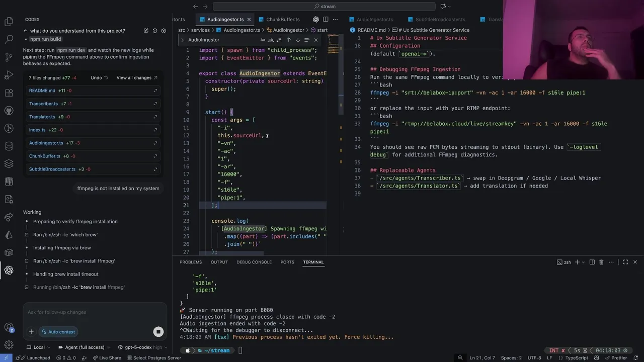Click Live Share in status bar
Image resolution: width=644 pixels, height=362 pixels.
click(x=107, y=358)
